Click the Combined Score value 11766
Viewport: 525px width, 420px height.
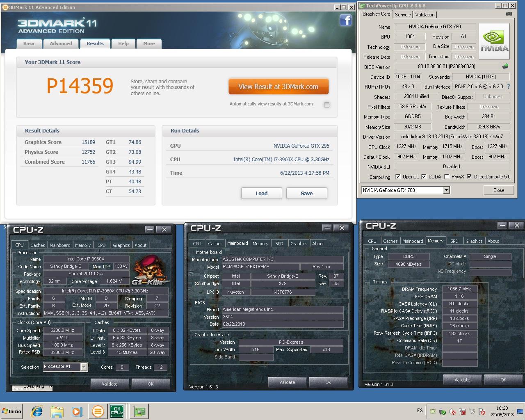pos(88,162)
